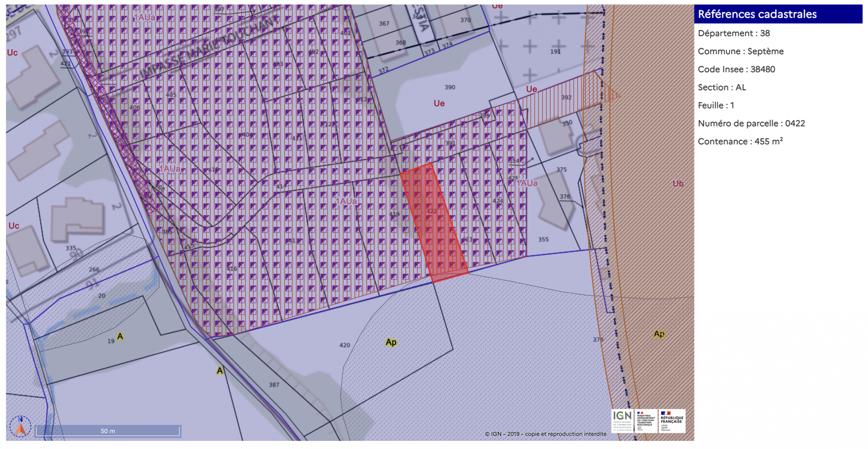Select the Contenance : 455 m² text
This screenshot has width=868, height=449.
pyautogui.click(x=740, y=142)
